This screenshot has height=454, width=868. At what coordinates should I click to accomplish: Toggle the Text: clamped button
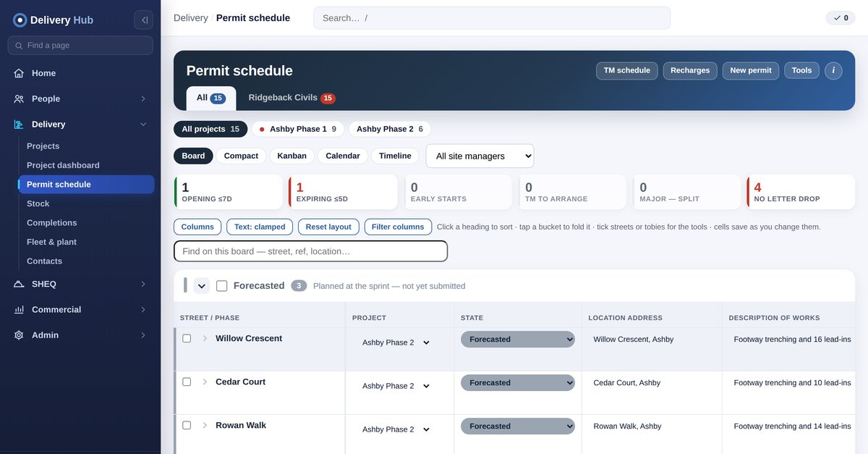point(260,227)
